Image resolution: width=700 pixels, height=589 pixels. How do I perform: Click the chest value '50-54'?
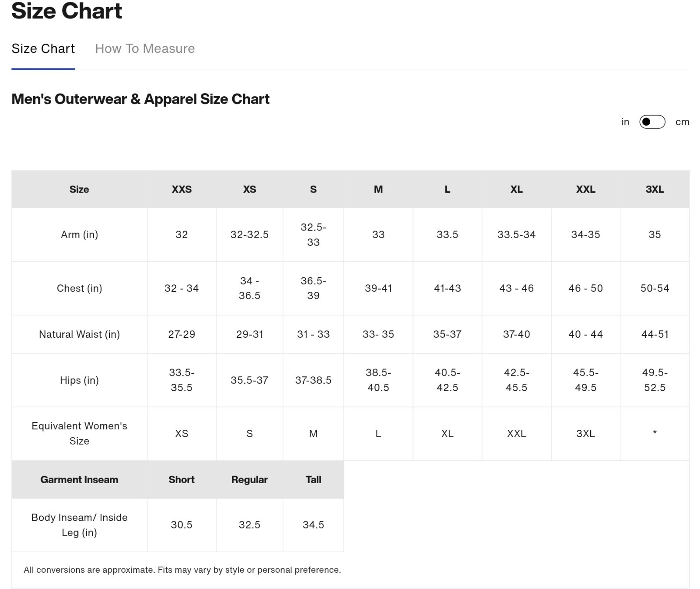654,288
